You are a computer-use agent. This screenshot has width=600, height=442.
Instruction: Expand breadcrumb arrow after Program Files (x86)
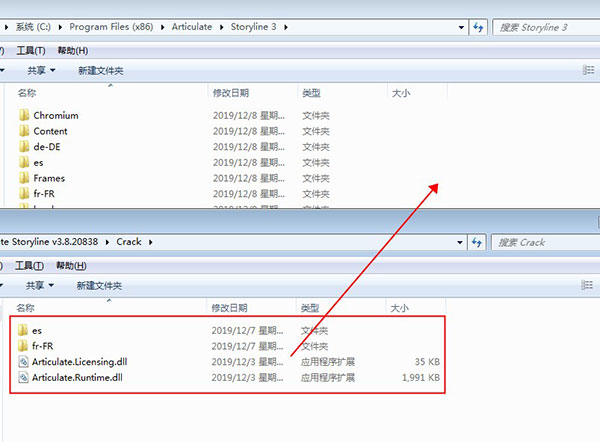[x=163, y=27]
